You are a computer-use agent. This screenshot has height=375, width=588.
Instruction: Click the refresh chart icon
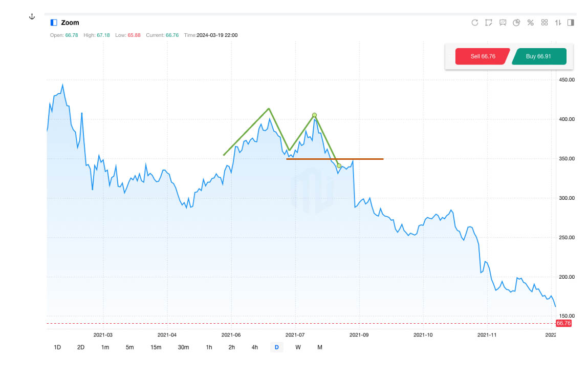coord(474,23)
